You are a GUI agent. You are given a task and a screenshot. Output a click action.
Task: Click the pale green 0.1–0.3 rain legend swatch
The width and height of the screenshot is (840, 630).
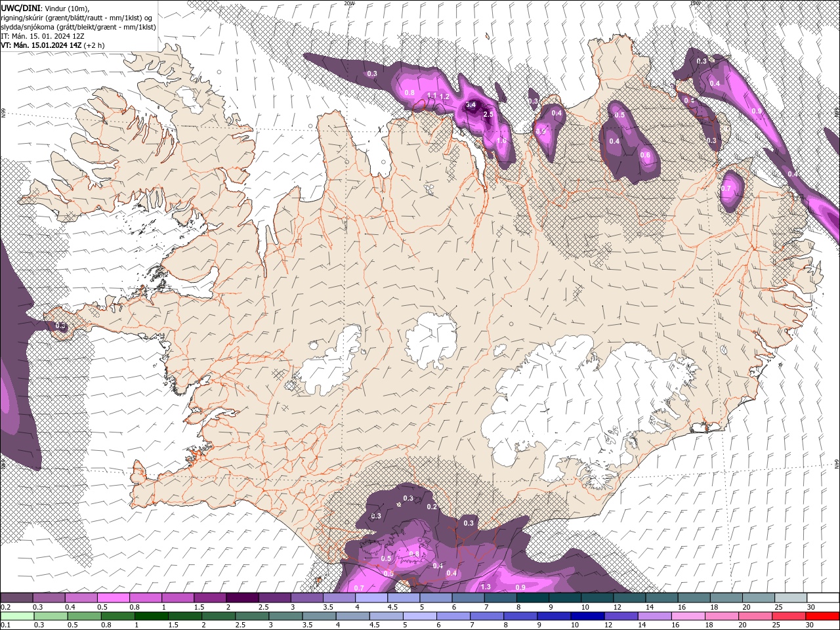[16, 616]
